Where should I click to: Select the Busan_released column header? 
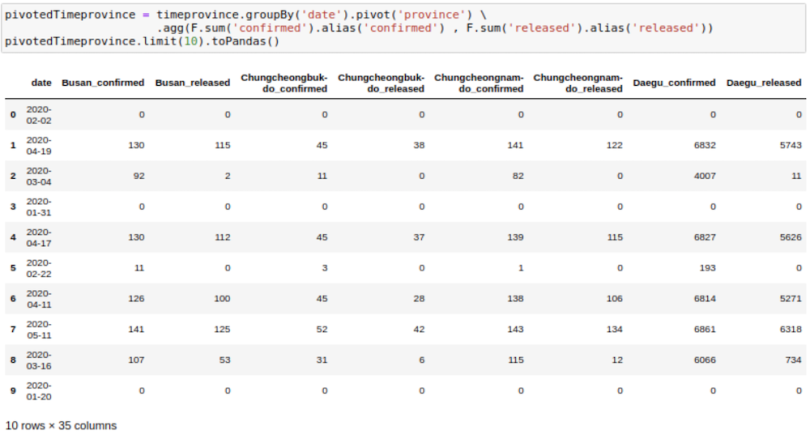[193, 83]
